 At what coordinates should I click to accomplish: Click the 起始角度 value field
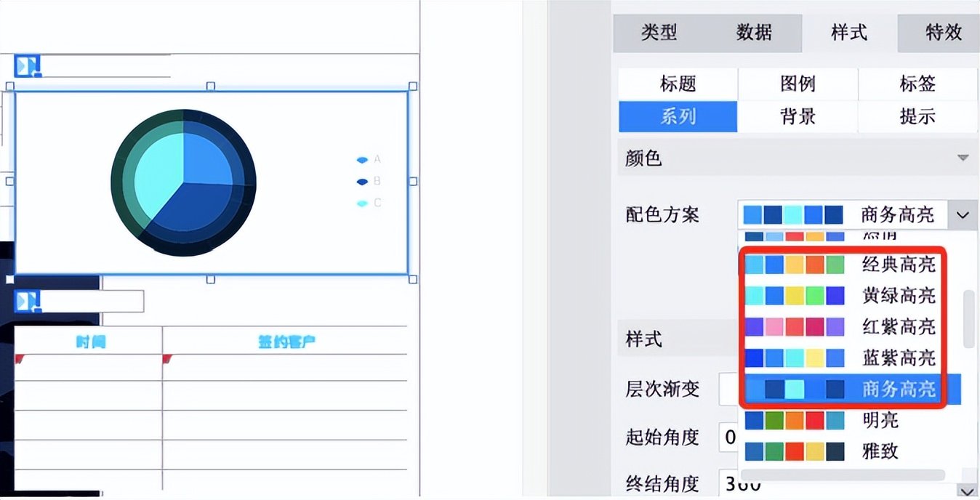pos(729,437)
